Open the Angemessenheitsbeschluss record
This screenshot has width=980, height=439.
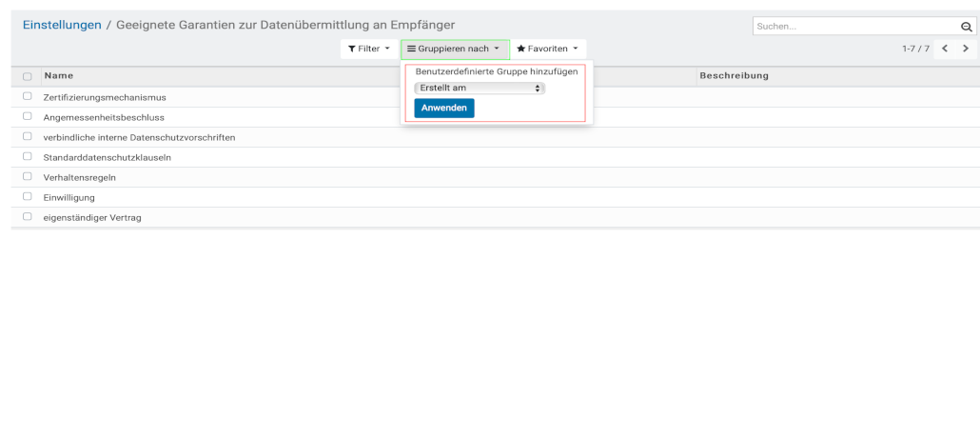point(103,117)
